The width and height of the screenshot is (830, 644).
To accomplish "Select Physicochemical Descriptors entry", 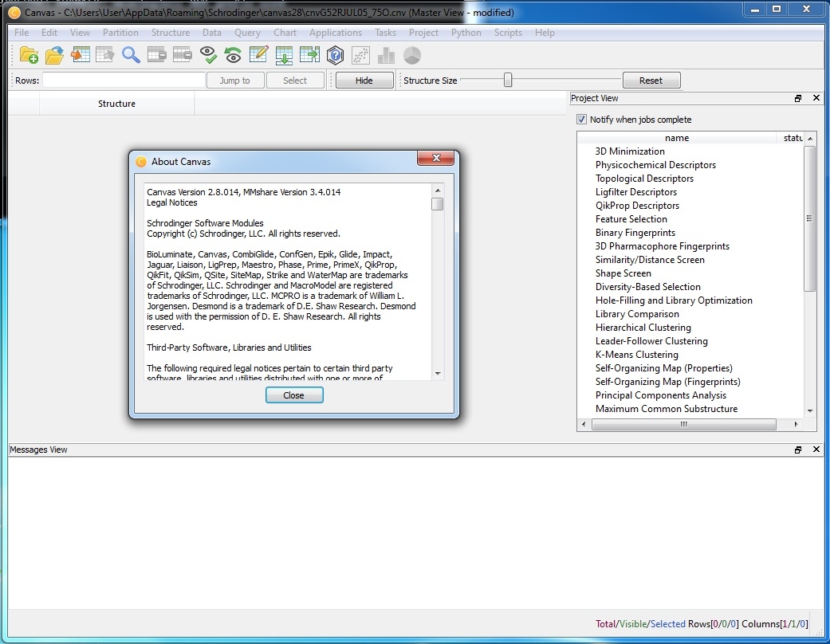I will [655, 165].
